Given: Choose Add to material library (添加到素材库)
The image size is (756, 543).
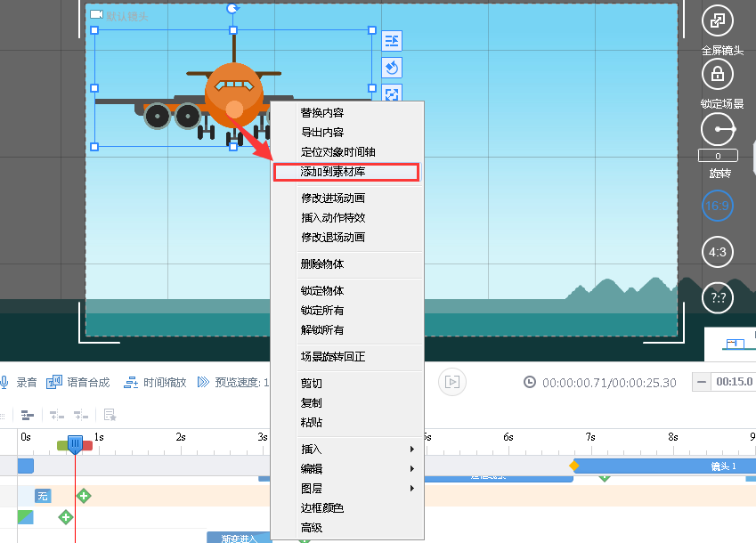Looking at the screenshot, I should click(x=344, y=172).
